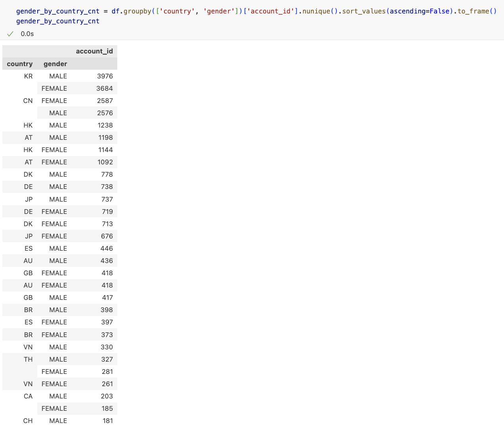Screen dimensions: 504x427
Task: Click the value 676 in JP FEMALE row
Action: (107, 236)
